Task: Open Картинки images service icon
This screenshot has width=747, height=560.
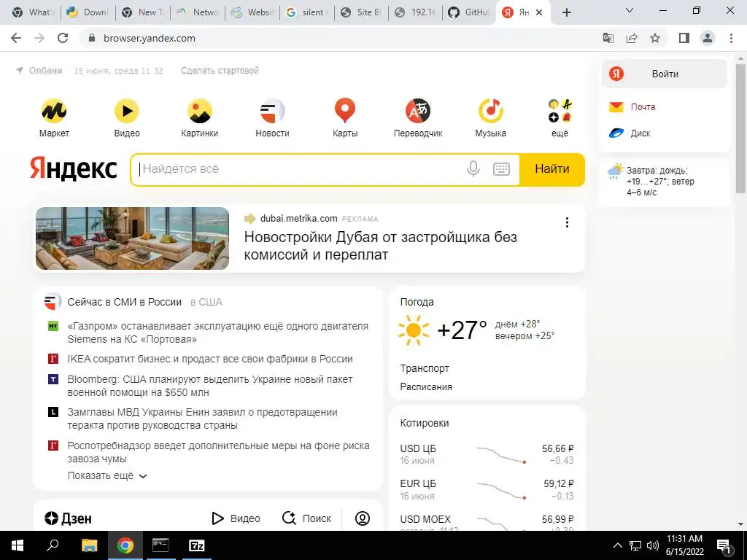Action: (200, 111)
